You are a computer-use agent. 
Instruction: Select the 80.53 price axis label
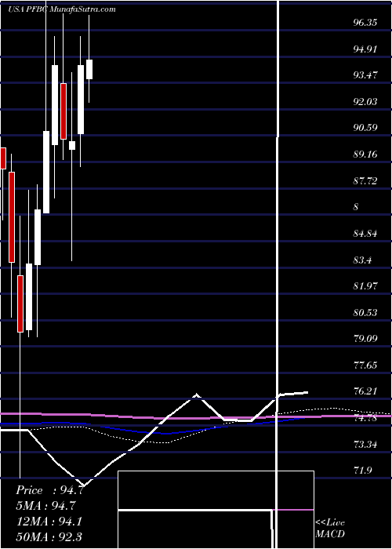365,313
